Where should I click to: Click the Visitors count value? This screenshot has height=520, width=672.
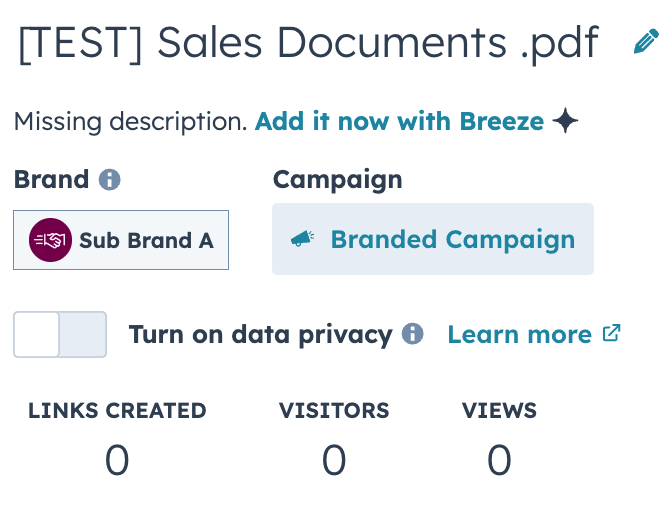point(334,461)
